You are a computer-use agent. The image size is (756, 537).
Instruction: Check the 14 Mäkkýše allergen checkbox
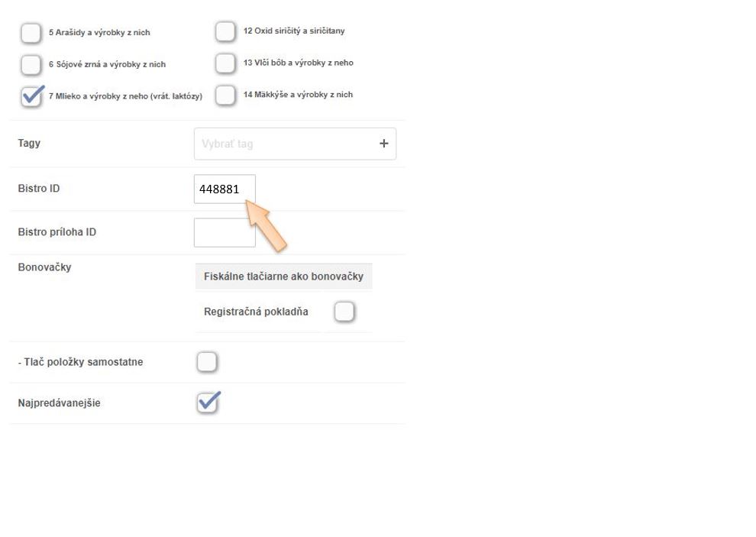coord(225,95)
